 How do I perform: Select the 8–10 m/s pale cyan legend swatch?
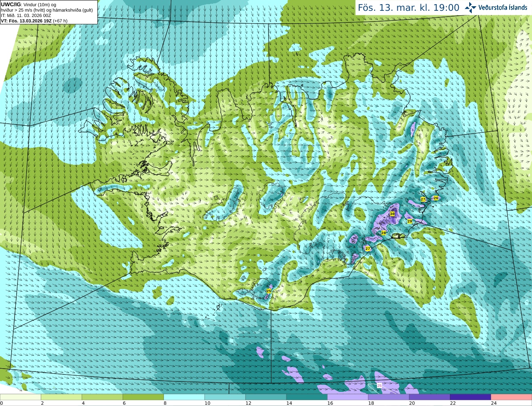click(184, 397)
